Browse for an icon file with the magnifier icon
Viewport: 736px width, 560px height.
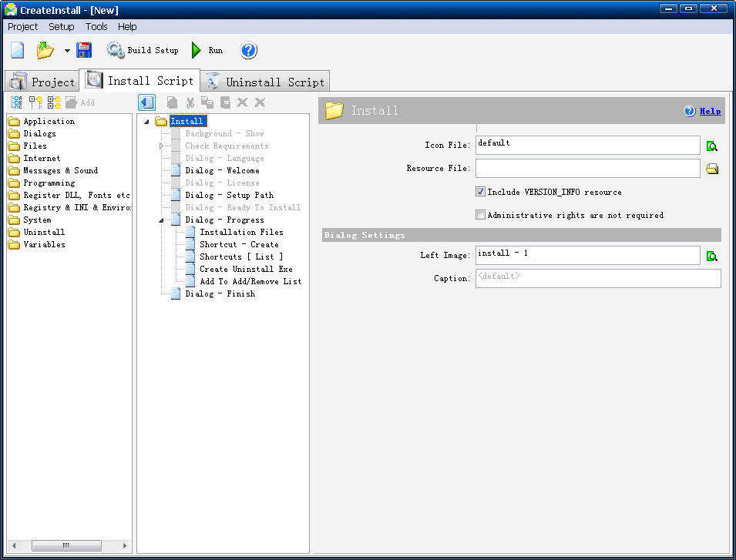click(x=712, y=146)
